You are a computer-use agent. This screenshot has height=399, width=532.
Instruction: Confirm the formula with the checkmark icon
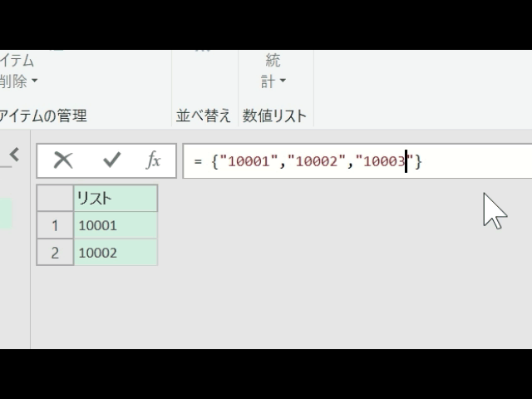coord(111,160)
